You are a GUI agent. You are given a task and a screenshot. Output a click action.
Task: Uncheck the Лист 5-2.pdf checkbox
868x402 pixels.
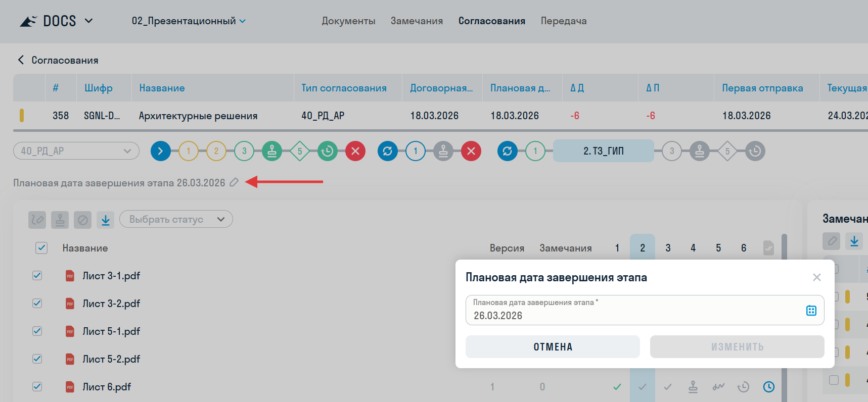pyautogui.click(x=37, y=359)
